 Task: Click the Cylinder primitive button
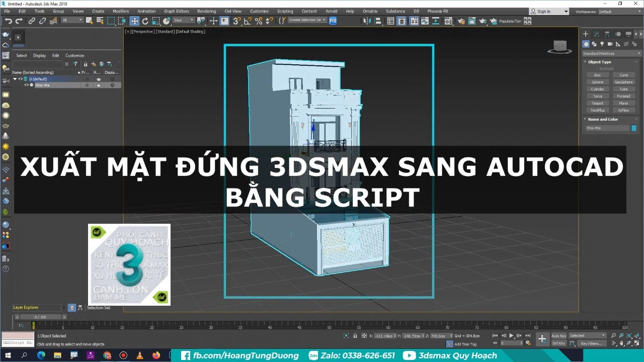(x=597, y=89)
